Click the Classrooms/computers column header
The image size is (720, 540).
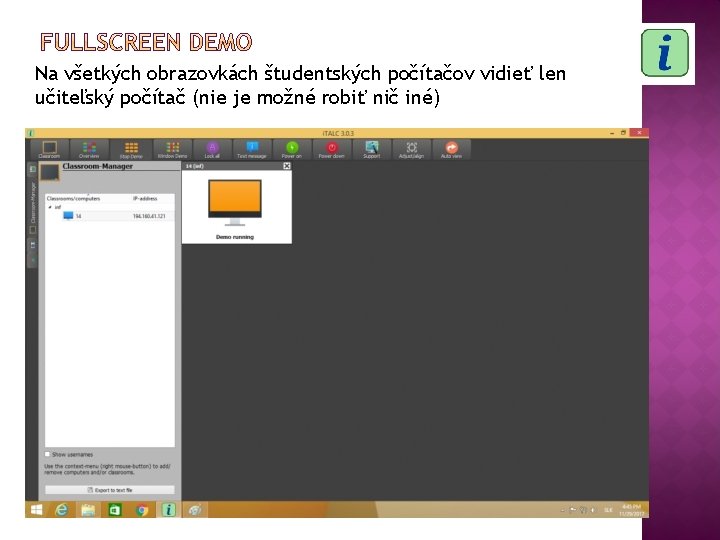(x=73, y=199)
